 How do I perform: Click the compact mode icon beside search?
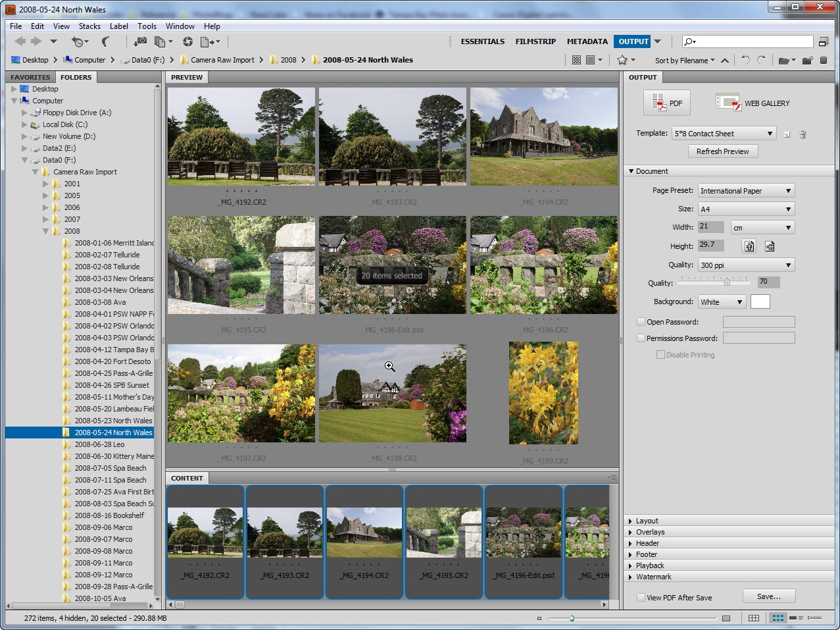823,41
